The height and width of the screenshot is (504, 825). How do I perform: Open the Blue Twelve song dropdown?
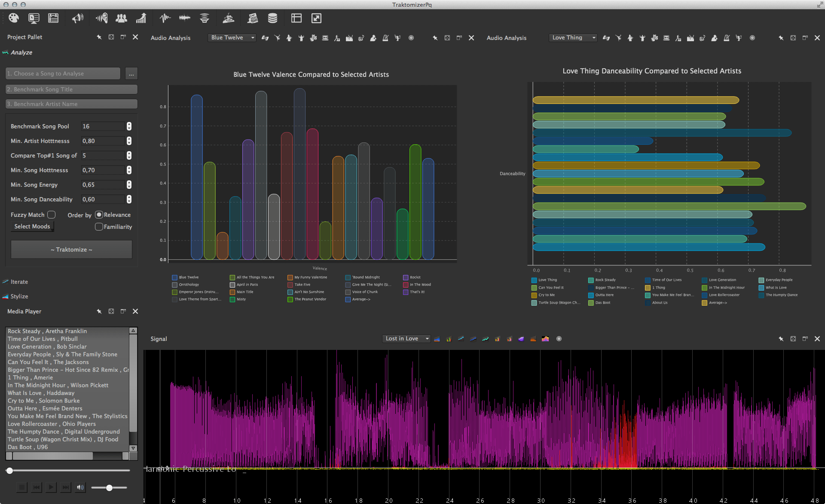(x=232, y=38)
